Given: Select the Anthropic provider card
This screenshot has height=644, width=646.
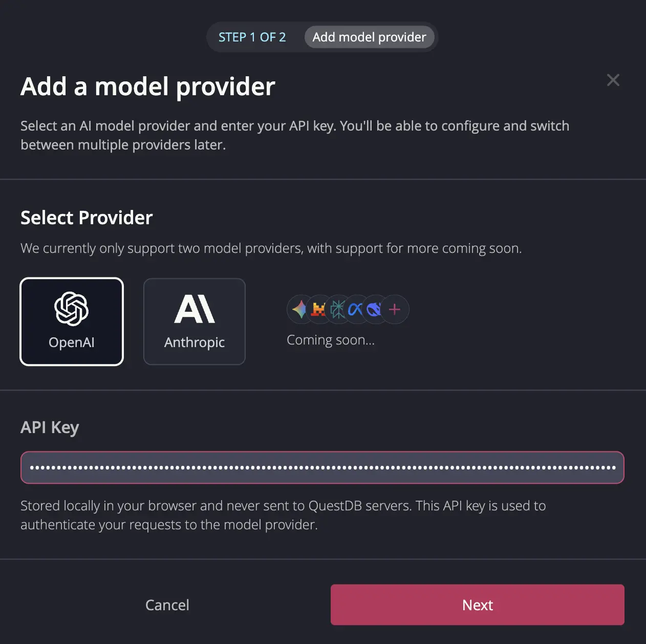Looking at the screenshot, I should 195,321.
